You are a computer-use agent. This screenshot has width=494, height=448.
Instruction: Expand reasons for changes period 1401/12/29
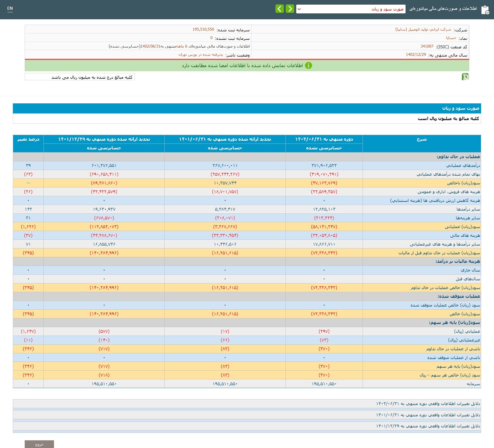tap(428, 426)
